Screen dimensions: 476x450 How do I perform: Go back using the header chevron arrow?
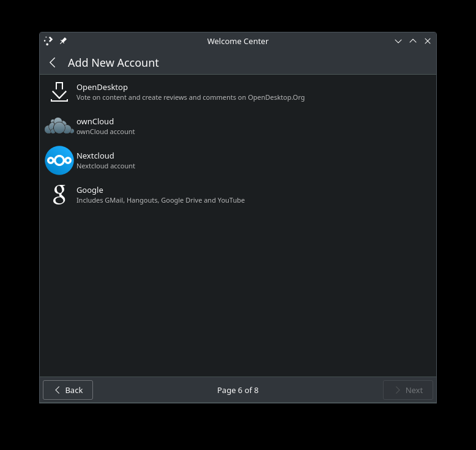click(x=52, y=62)
